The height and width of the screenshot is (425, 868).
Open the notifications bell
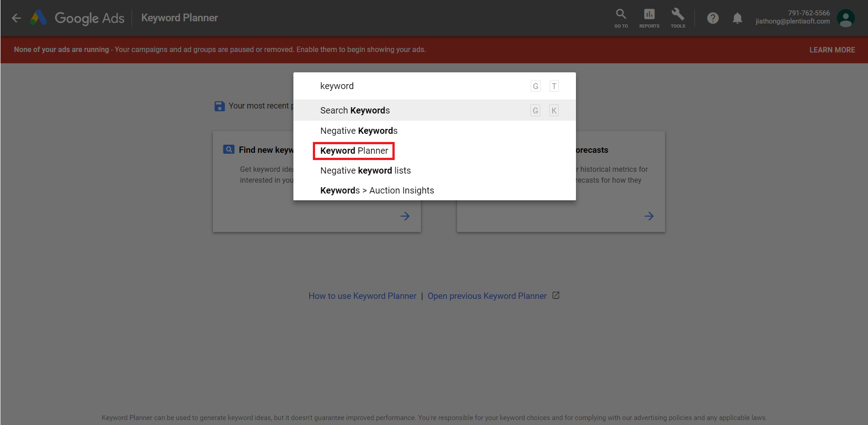tap(737, 18)
